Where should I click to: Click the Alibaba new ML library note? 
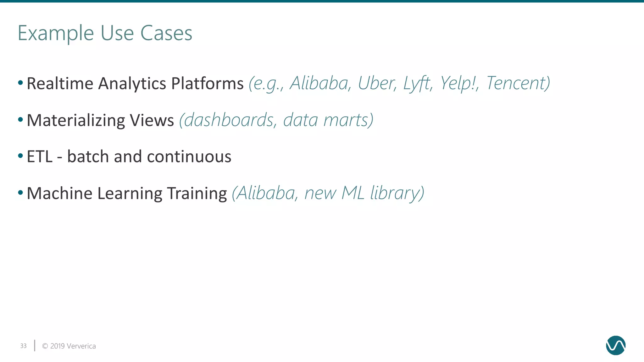tap(328, 193)
